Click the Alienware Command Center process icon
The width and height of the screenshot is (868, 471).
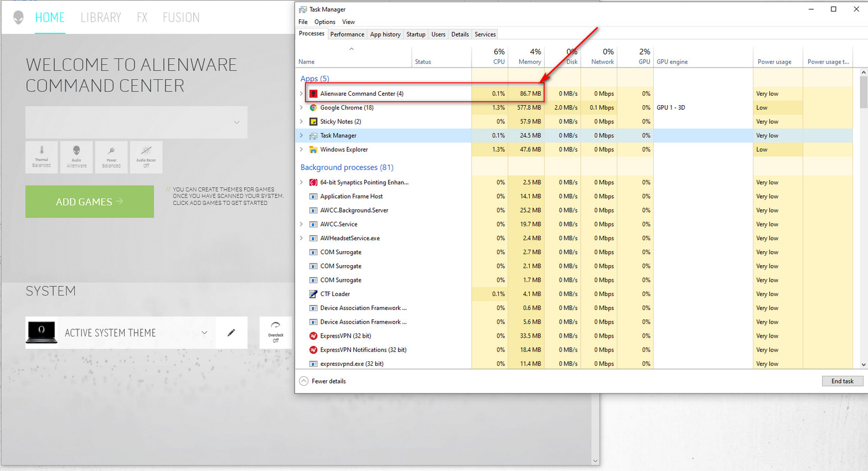313,94
